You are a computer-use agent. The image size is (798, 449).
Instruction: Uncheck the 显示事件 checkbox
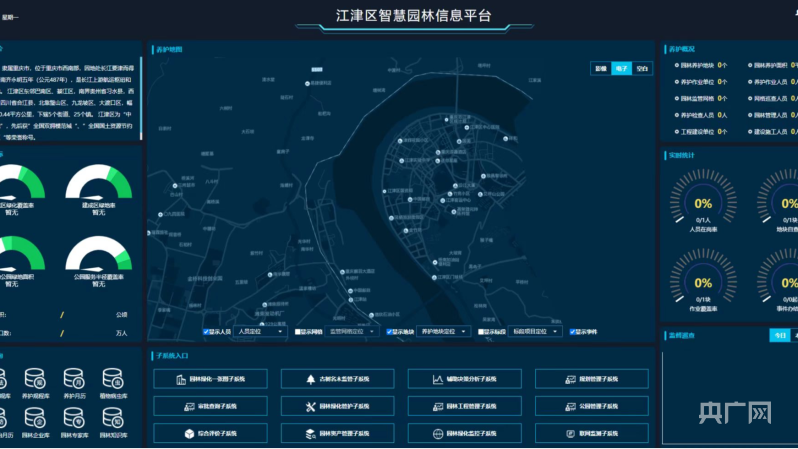pyautogui.click(x=572, y=332)
